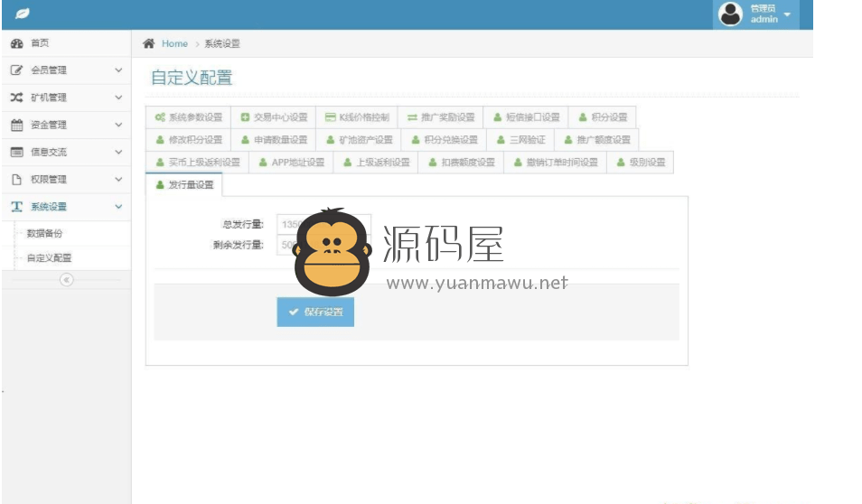Select the 买币上级返利设置 tab

pos(197,163)
